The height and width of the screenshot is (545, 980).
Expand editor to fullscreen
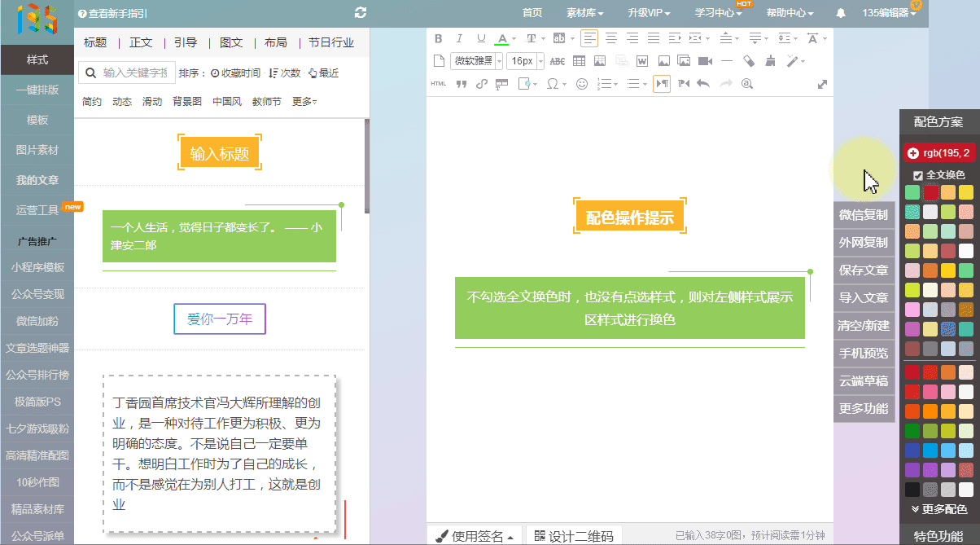coord(822,84)
